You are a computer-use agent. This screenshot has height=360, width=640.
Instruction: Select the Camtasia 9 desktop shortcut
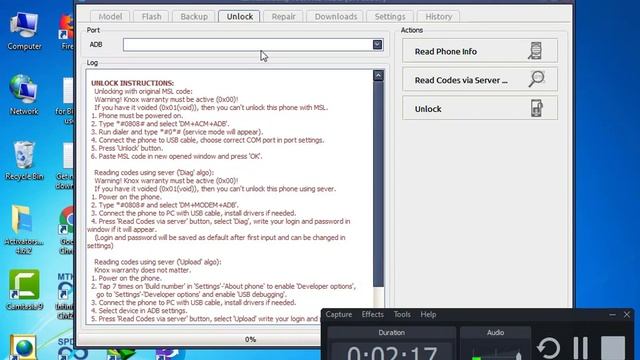coord(24,290)
